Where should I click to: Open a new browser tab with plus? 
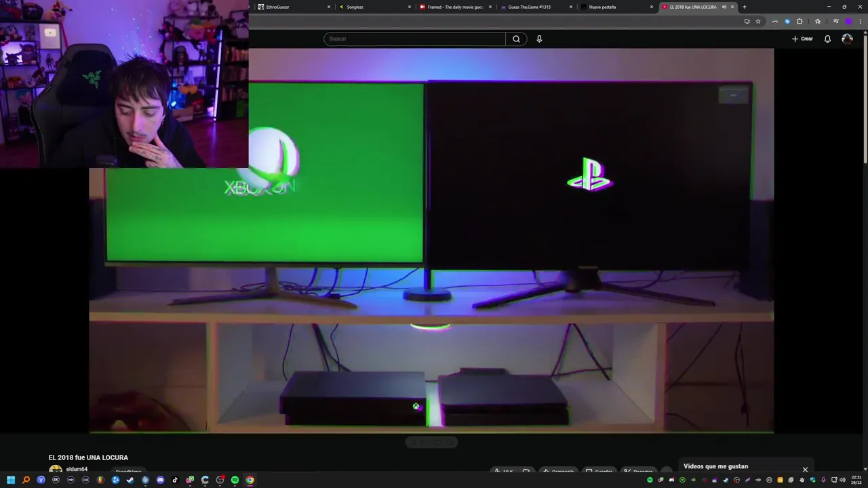pos(745,7)
